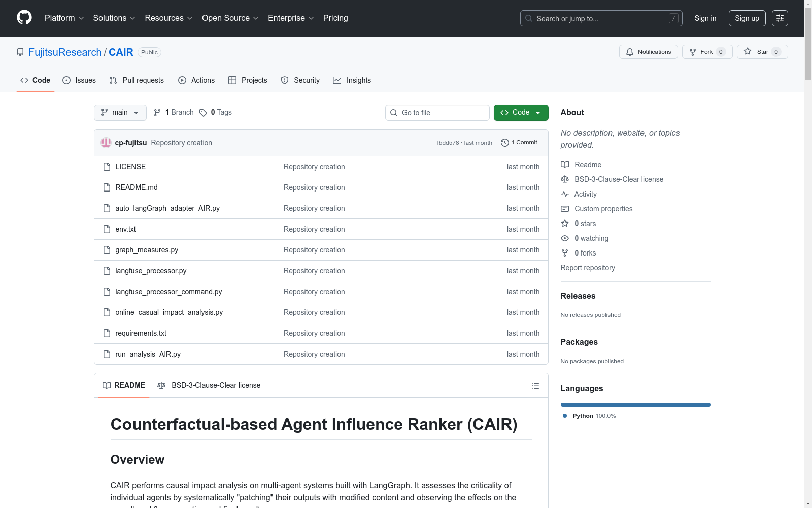
Task: Click the tag icon beside 0 Tags
Action: click(x=203, y=113)
